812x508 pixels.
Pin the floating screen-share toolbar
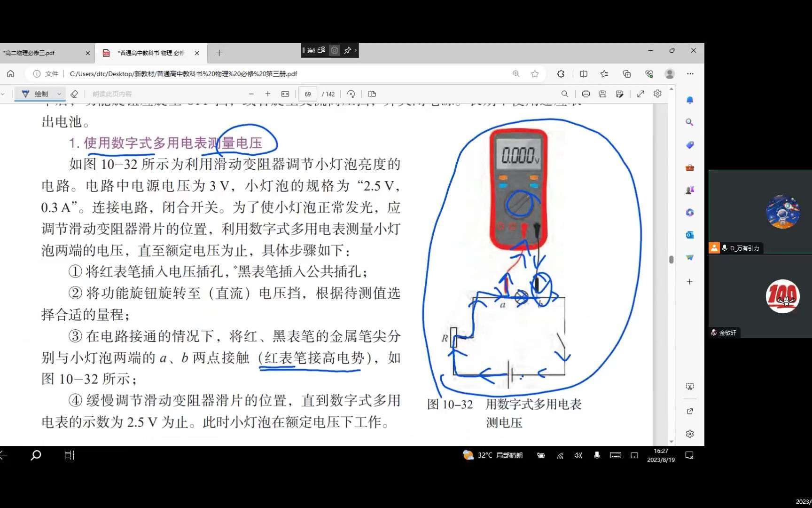click(x=348, y=50)
